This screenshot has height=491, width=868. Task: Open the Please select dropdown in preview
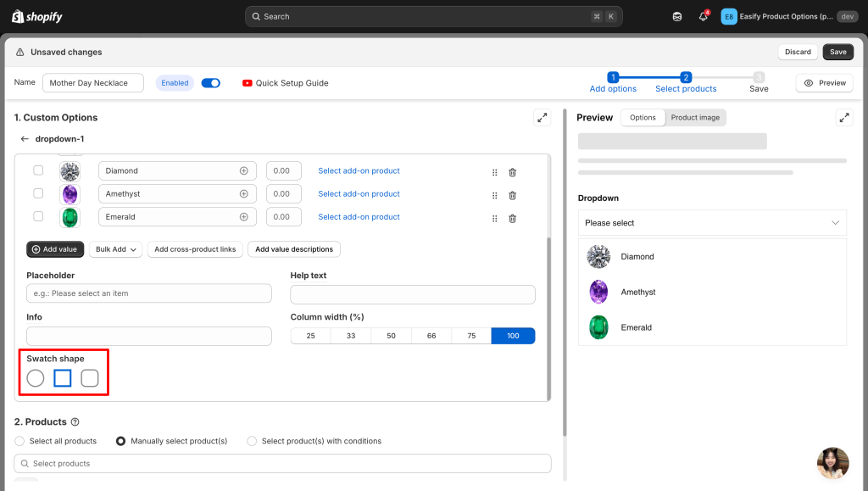pos(712,223)
